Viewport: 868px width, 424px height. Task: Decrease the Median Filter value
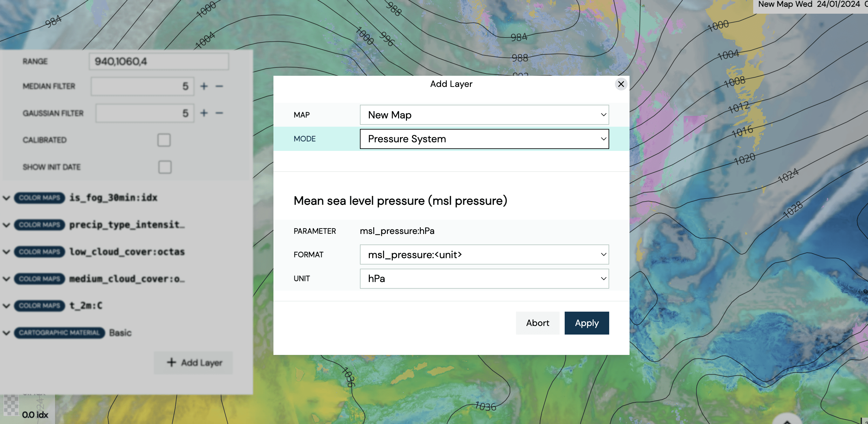tap(219, 86)
